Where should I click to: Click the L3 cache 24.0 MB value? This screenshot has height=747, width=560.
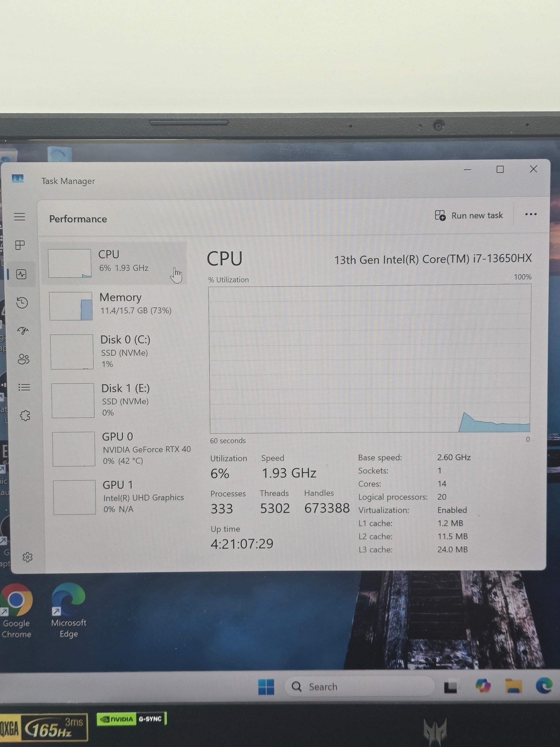click(x=453, y=550)
